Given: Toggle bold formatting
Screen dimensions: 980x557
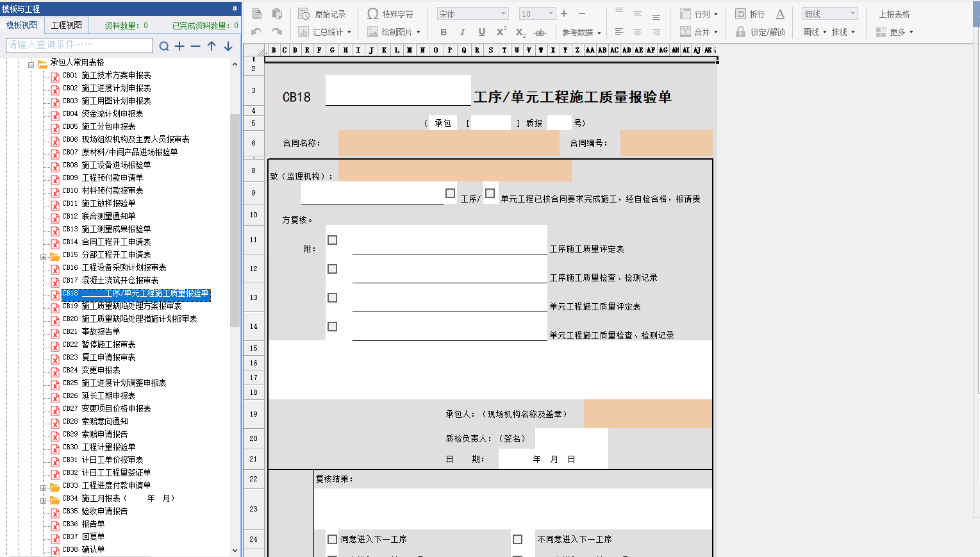Looking at the screenshot, I should click(444, 32).
